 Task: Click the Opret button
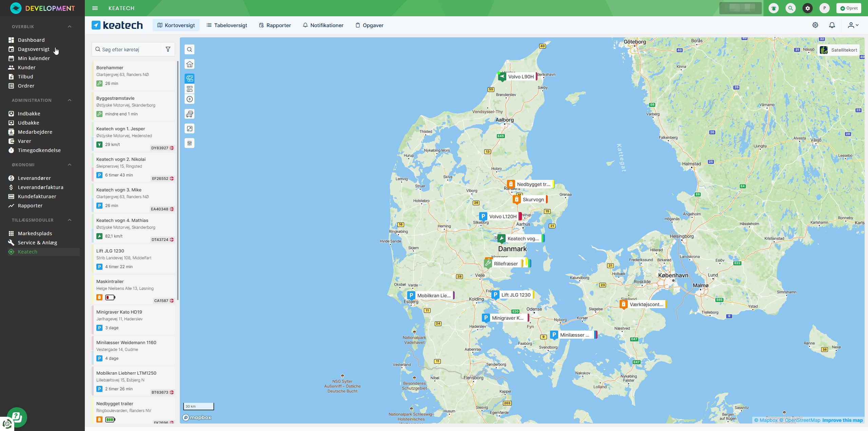coord(849,8)
